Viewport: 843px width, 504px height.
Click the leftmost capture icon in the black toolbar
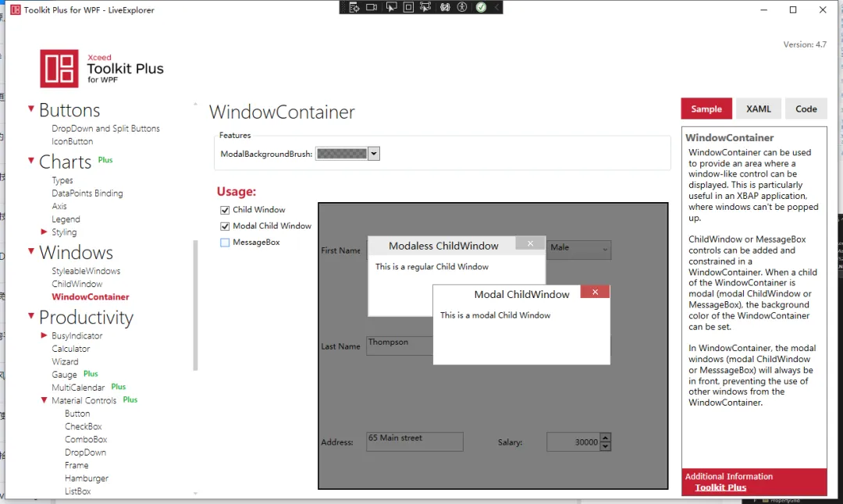tap(354, 7)
